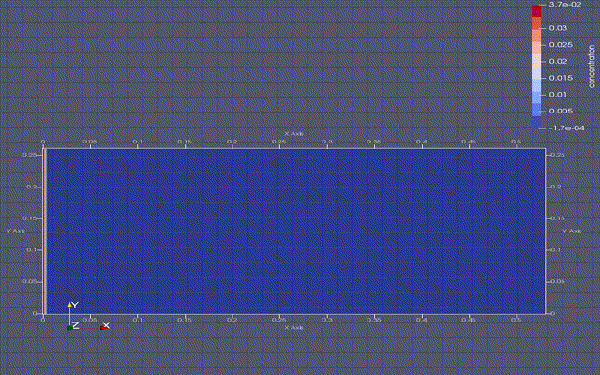The image size is (600, 375).
Task: Select the bottom X Axis title
Action: coord(294,328)
